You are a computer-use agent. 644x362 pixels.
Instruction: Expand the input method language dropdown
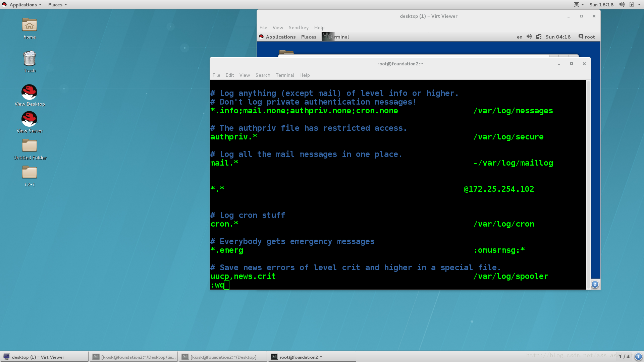pyautogui.click(x=579, y=4)
